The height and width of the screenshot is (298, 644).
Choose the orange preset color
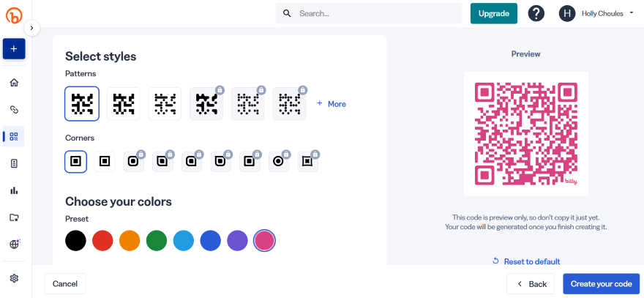click(130, 240)
